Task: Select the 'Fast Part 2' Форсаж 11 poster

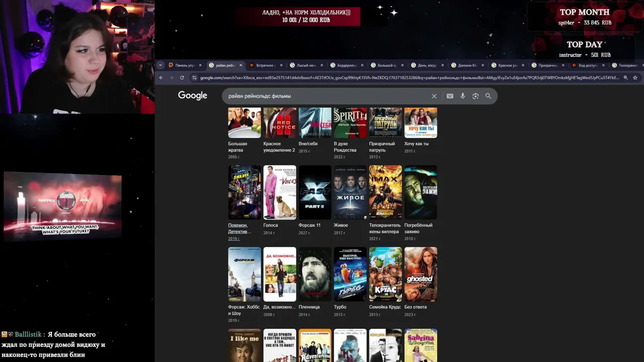Action: tap(315, 193)
